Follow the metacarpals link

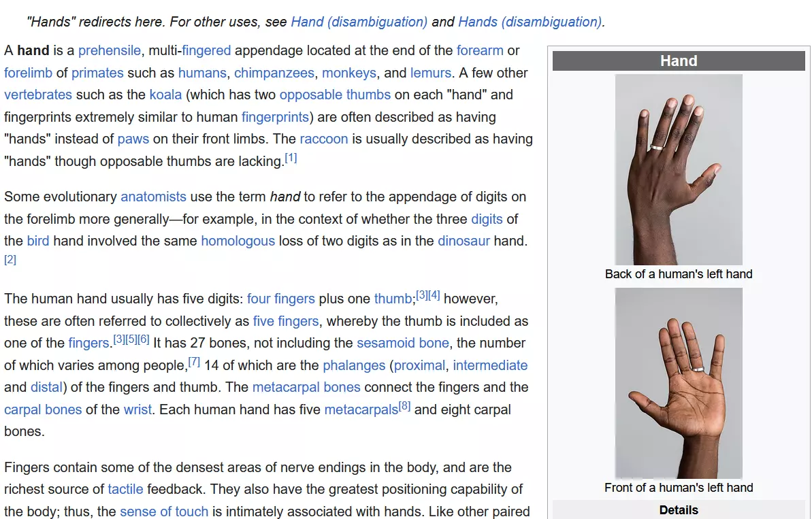tap(361, 409)
